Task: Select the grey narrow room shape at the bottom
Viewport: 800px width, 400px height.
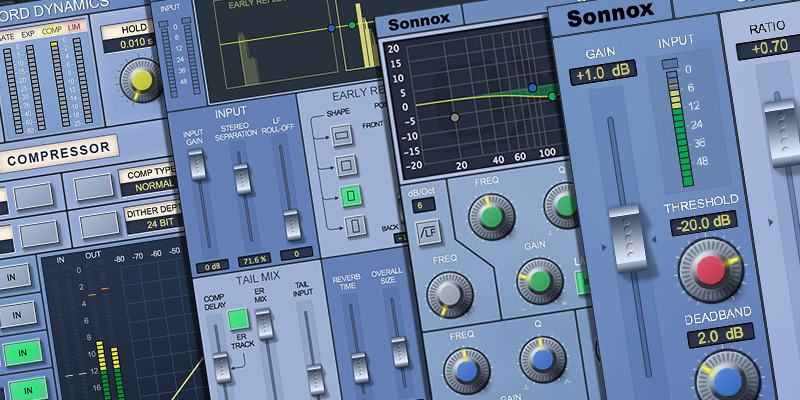Action: tap(355, 226)
